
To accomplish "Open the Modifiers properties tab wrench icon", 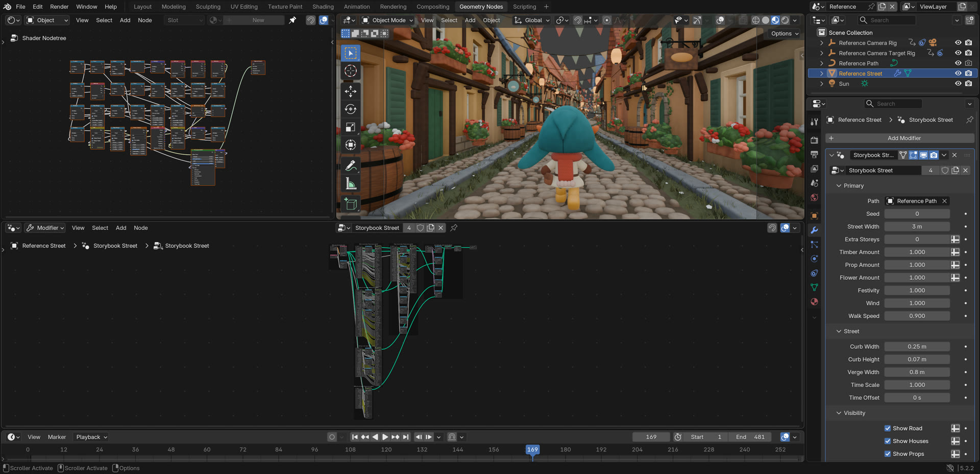I will (x=815, y=230).
